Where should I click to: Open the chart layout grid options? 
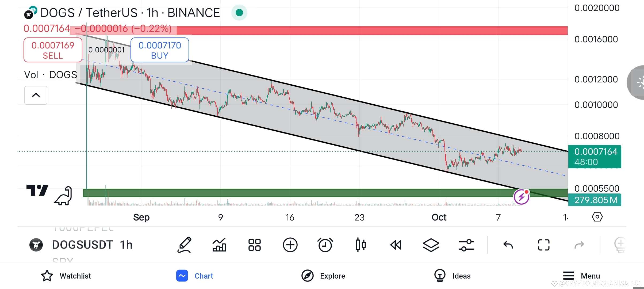click(254, 245)
